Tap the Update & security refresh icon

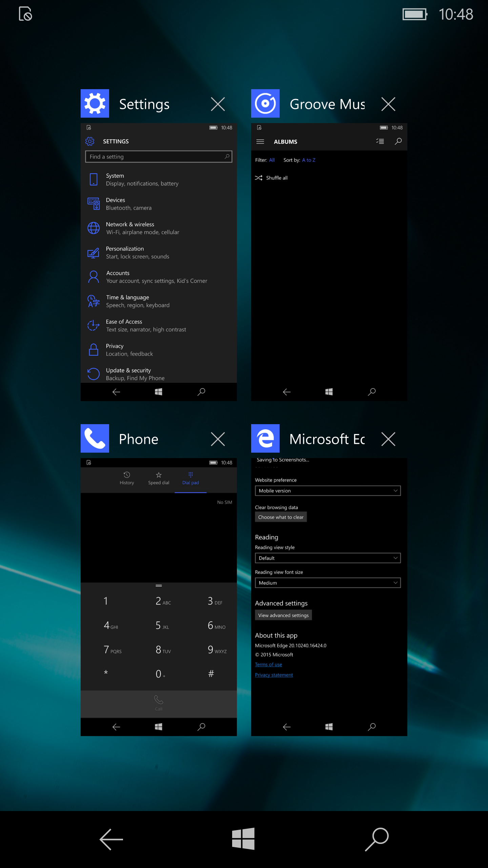tap(94, 374)
